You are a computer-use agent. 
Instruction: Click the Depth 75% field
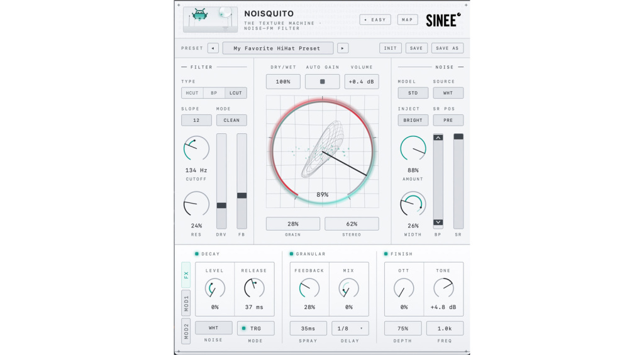[403, 329]
